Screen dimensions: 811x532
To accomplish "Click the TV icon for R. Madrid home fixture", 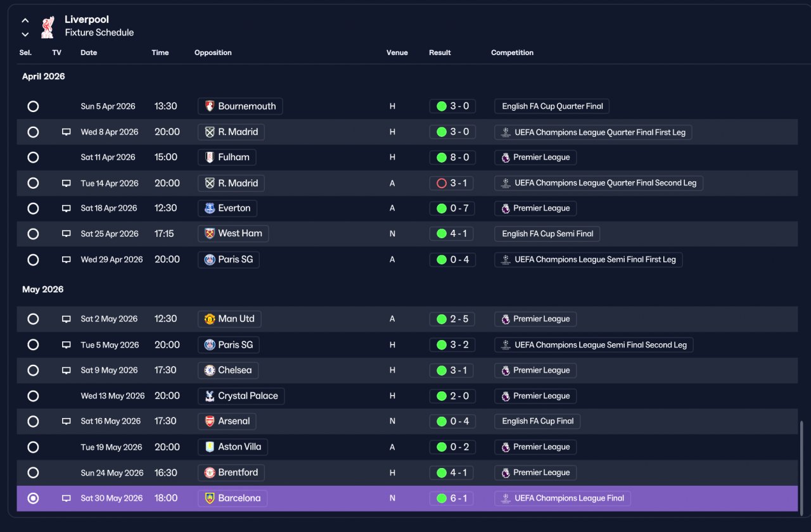I will pyautogui.click(x=66, y=132).
